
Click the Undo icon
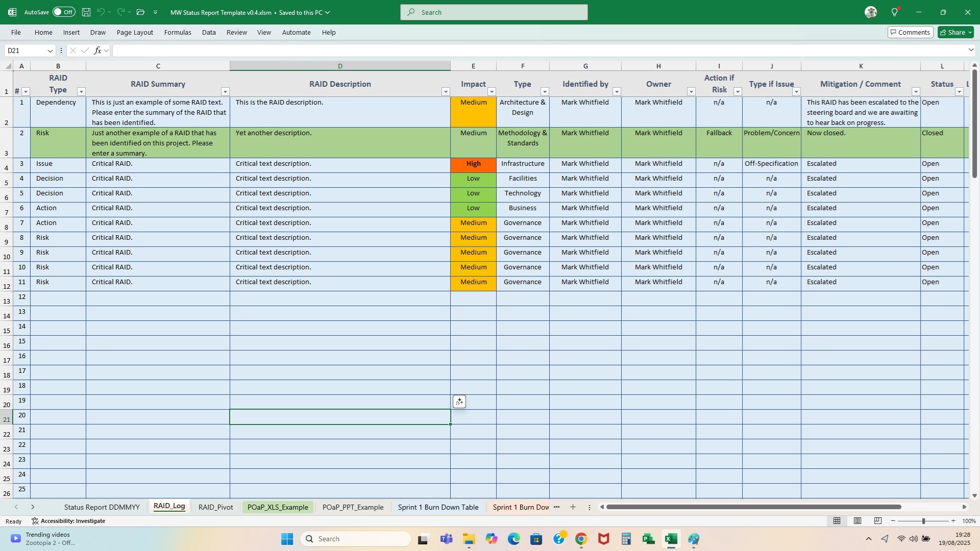101,12
